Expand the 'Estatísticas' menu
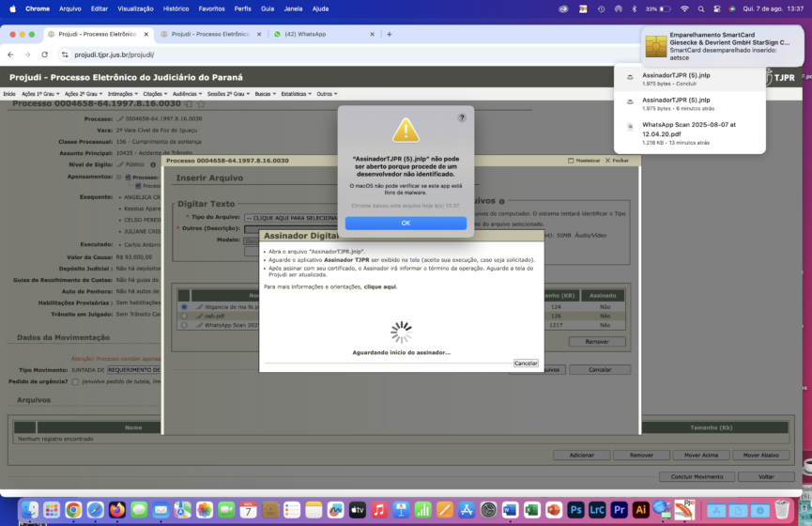The height and width of the screenshot is (526, 812). point(295,94)
